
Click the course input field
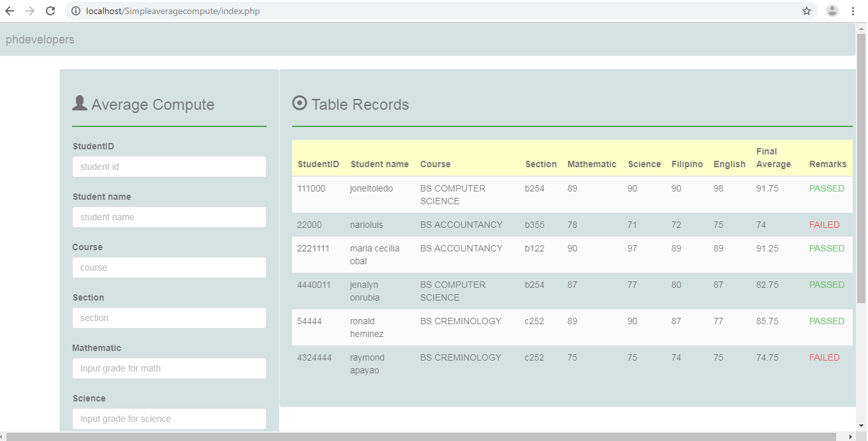(169, 267)
